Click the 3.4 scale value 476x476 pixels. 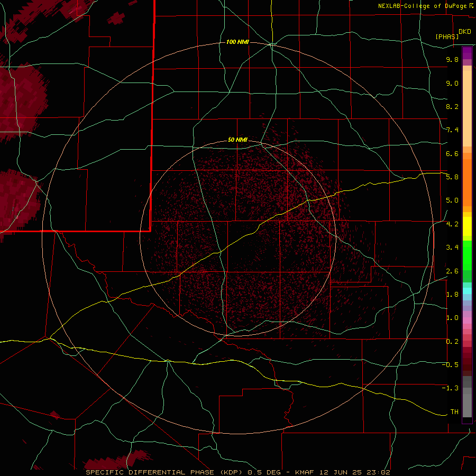(452, 248)
